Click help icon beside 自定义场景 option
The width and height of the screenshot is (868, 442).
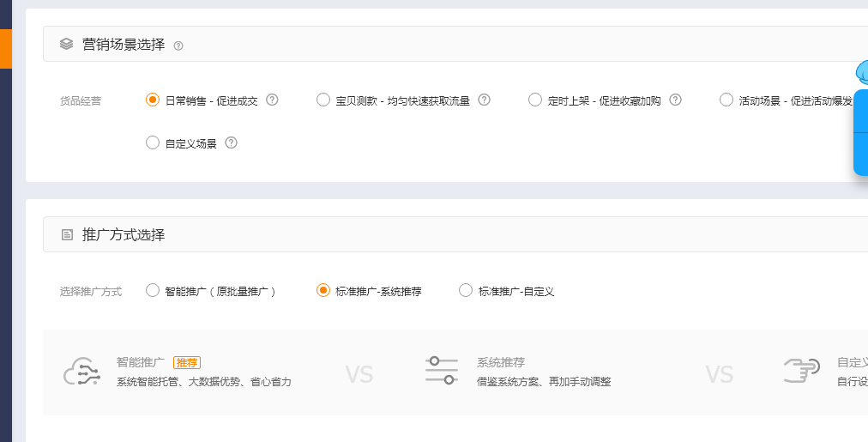[231, 142]
